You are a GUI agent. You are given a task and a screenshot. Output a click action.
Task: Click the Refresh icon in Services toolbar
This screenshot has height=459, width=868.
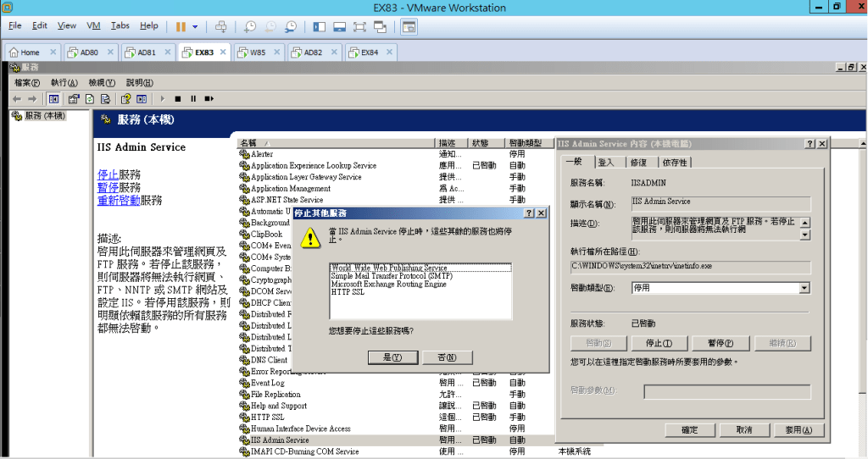[89, 98]
